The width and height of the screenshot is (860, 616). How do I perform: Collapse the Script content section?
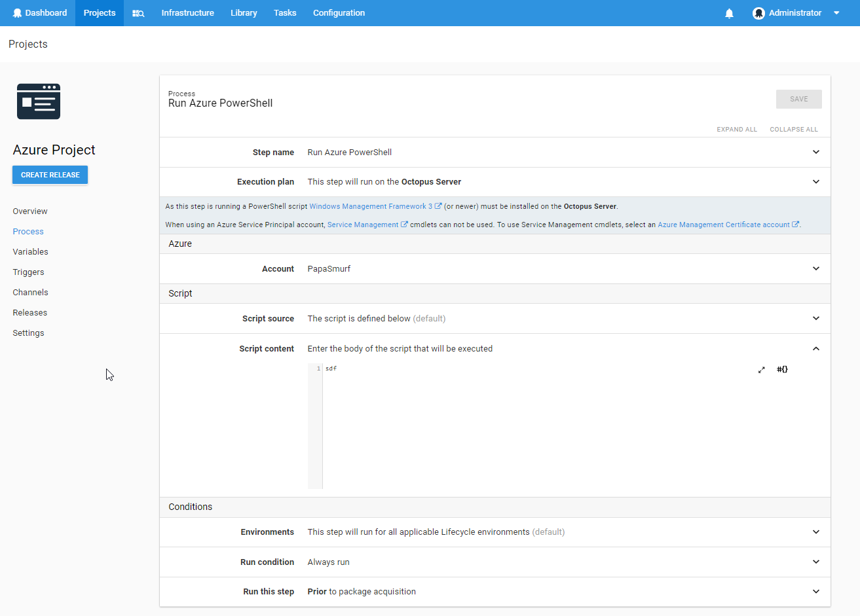(x=816, y=349)
